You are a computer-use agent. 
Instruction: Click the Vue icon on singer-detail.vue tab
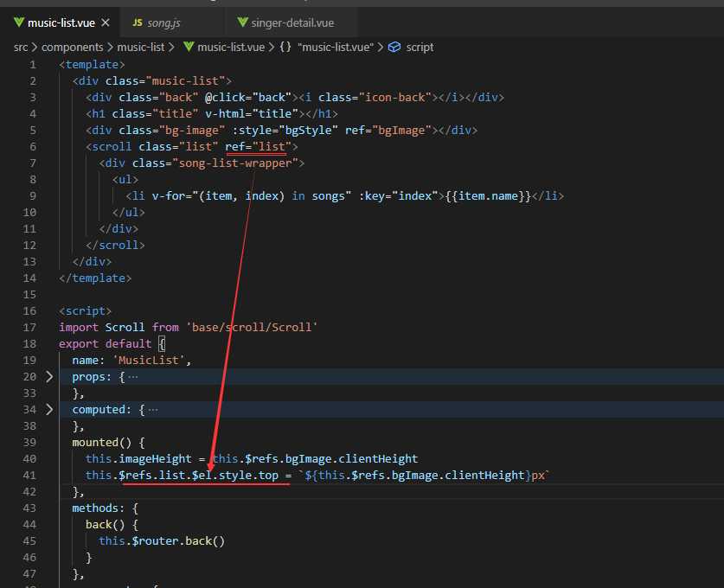click(242, 22)
